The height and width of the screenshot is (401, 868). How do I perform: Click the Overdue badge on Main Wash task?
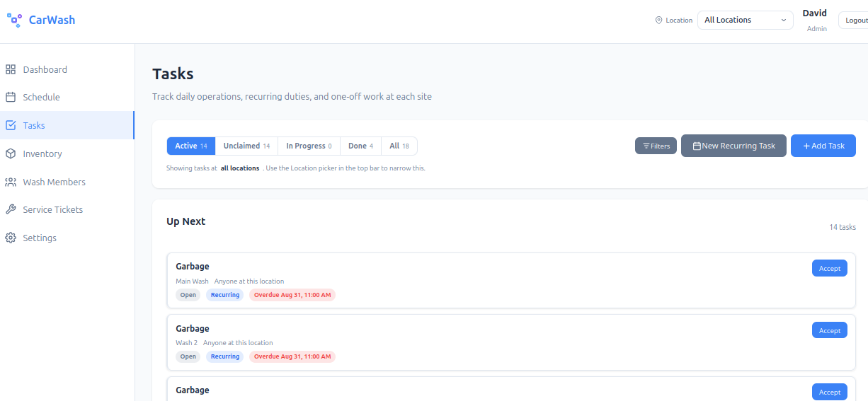[x=292, y=295]
